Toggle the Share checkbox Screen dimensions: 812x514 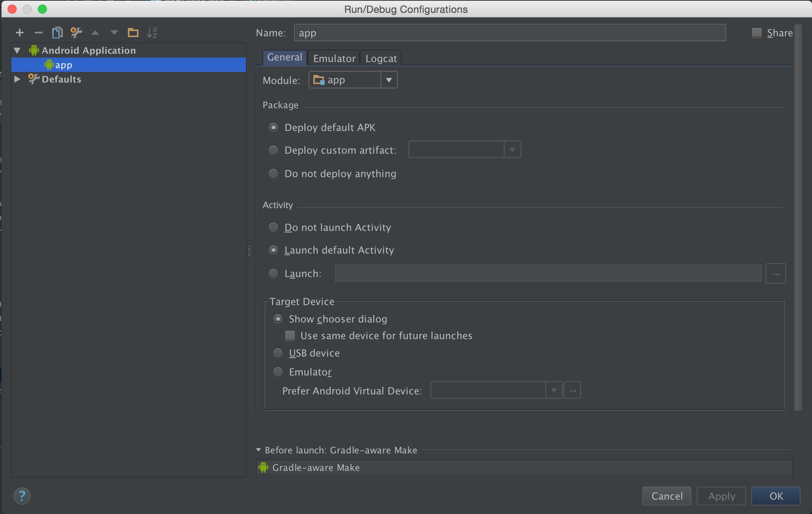pos(757,33)
